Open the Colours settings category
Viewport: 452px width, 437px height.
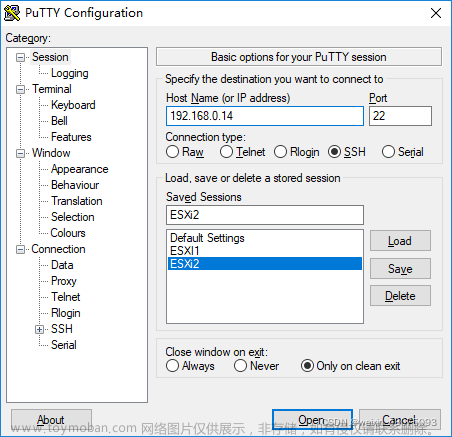tap(68, 233)
